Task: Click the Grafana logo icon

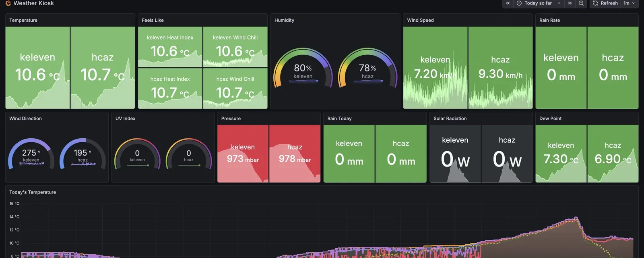Action: click(8, 3)
